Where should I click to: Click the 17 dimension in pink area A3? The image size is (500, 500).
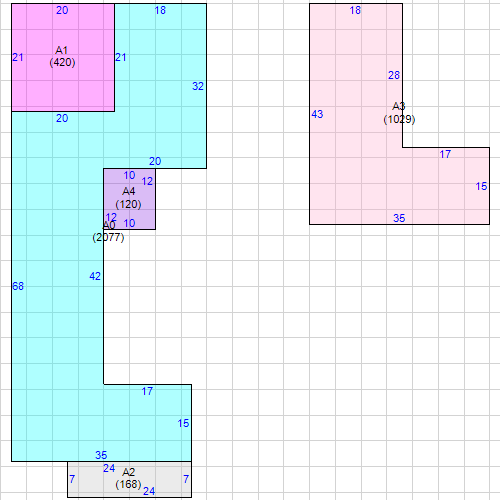(x=445, y=154)
